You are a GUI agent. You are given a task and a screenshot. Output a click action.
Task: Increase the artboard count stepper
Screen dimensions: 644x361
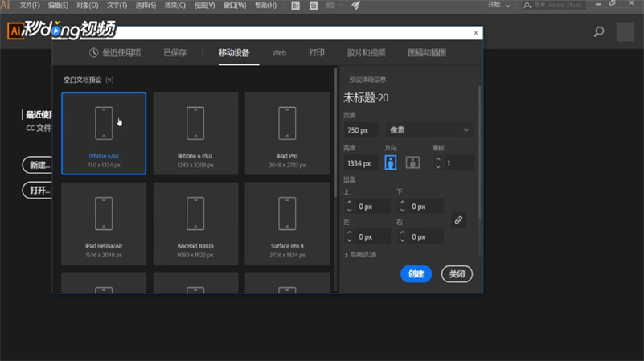[x=438, y=159]
